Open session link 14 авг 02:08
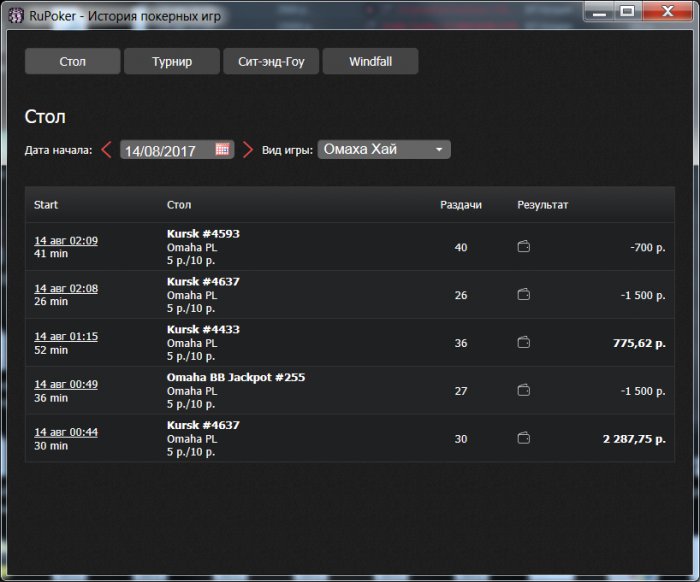 [x=66, y=288]
